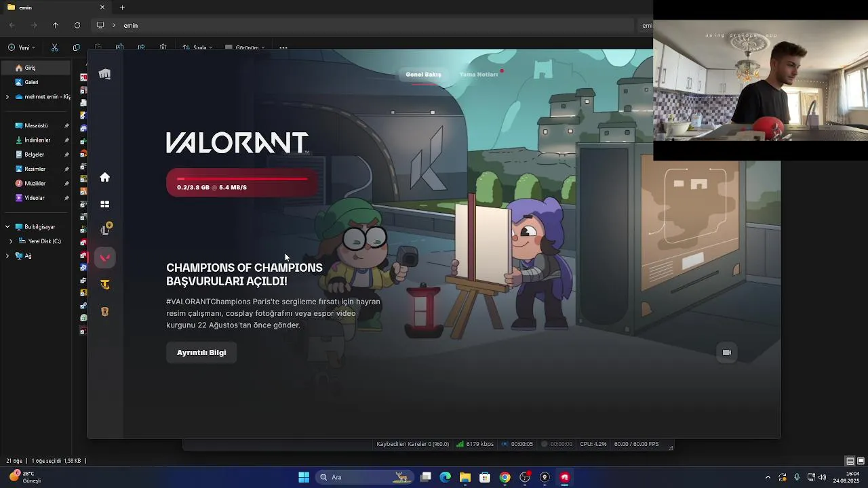Image resolution: width=868 pixels, height=488 pixels.
Task: Click the Cut icon in Explorer toolbar
Action: click(x=55, y=47)
